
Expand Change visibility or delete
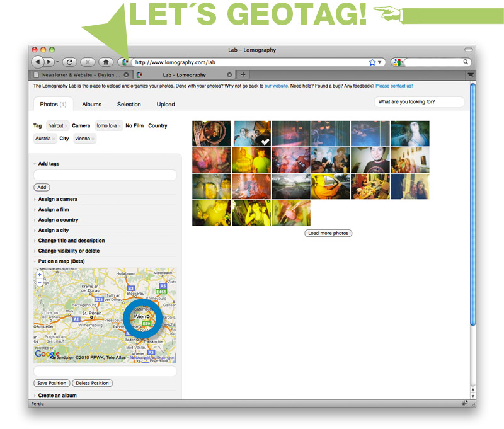[x=69, y=251]
